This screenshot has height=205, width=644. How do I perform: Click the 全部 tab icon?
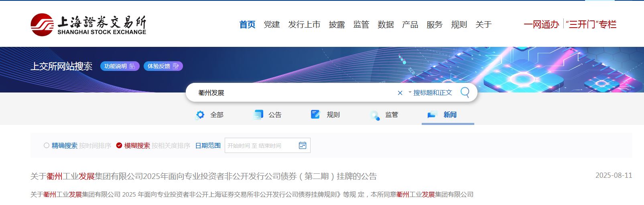click(x=200, y=115)
